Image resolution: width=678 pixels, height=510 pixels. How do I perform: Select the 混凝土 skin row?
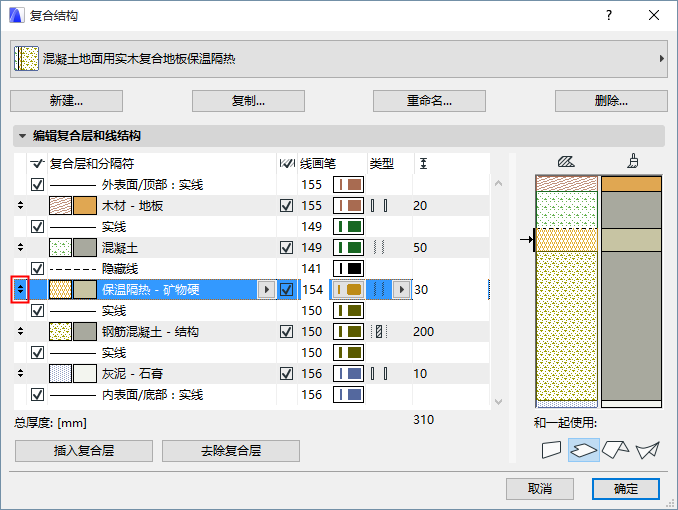[252, 247]
